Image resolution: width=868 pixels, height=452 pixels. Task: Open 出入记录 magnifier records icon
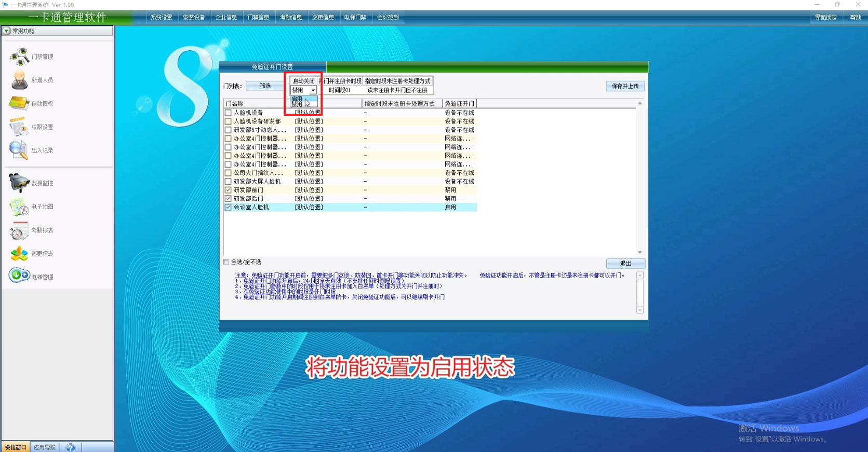[19, 150]
